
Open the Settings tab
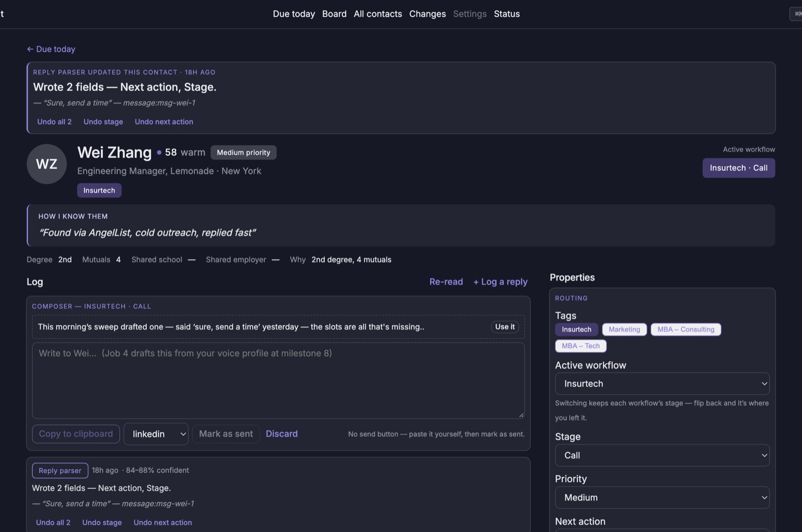[x=470, y=14]
